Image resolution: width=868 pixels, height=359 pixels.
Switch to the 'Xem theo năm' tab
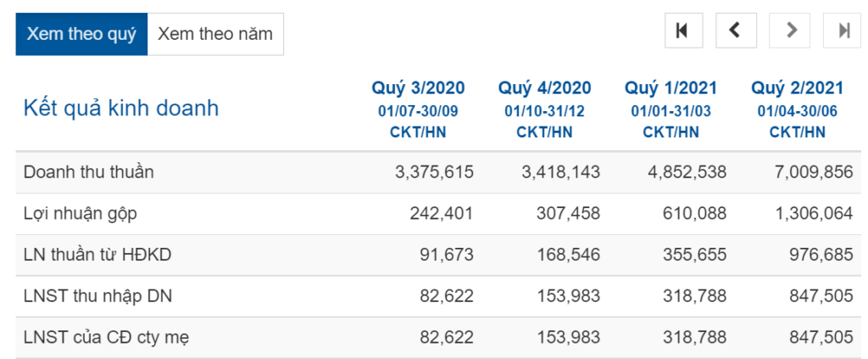point(215,34)
